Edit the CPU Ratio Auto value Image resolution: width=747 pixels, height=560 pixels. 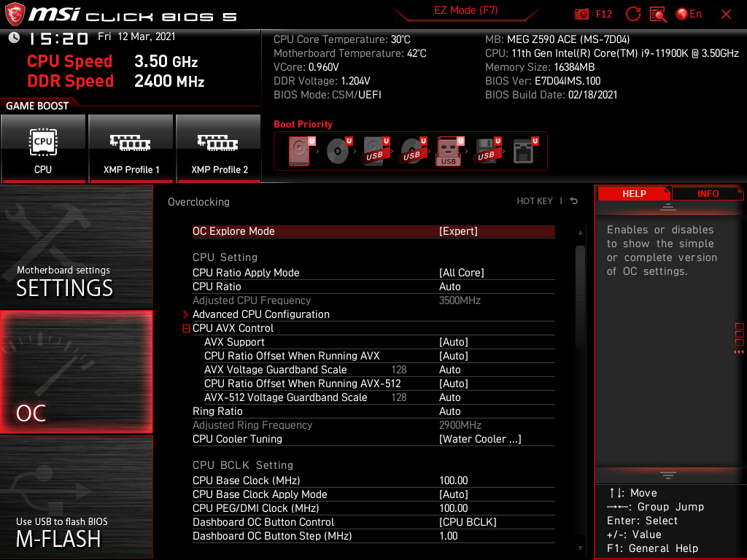373,286
